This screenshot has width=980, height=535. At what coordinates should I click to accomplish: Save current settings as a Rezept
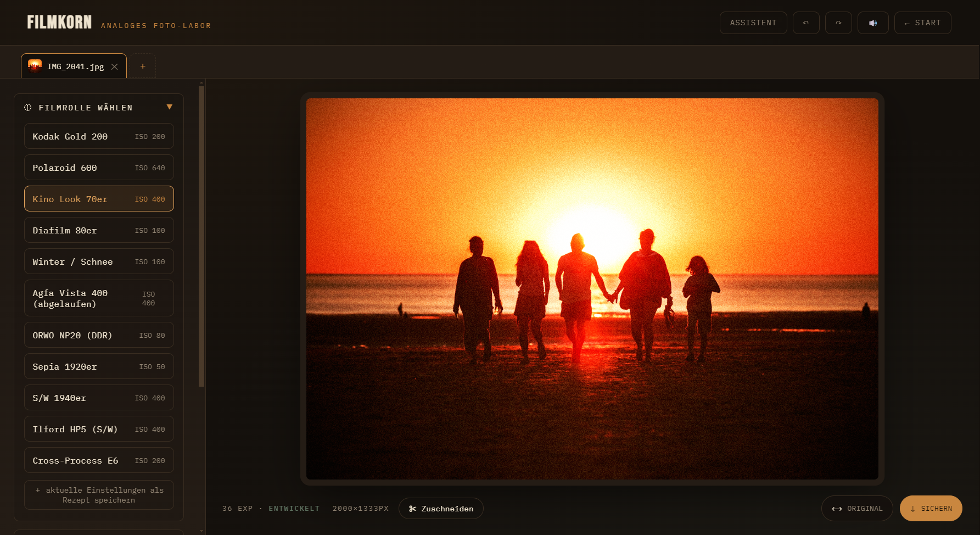[x=99, y=495]
